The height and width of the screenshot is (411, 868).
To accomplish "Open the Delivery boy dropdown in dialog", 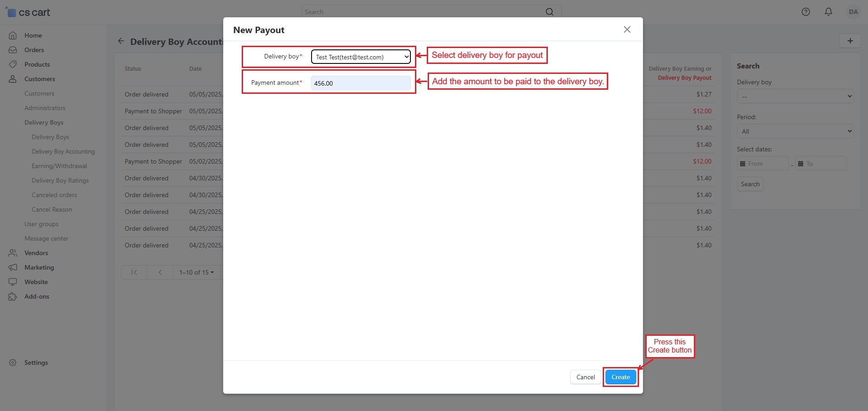I will [361, 57].
